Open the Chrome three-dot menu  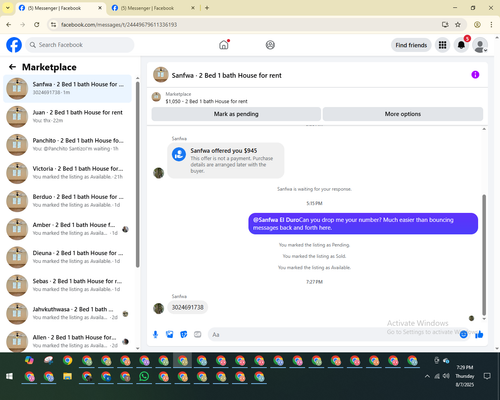point(491,25)
